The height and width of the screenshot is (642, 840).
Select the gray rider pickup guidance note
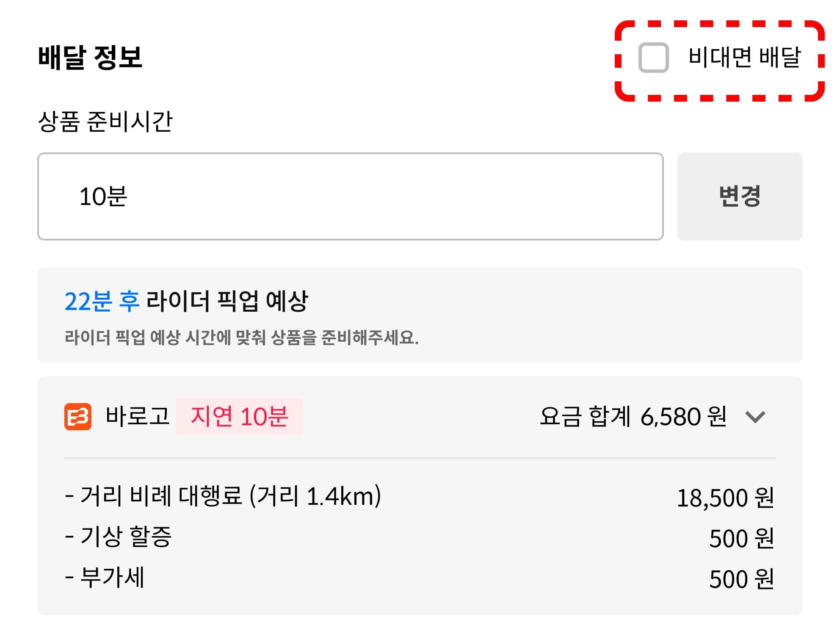tap(241, 338)
